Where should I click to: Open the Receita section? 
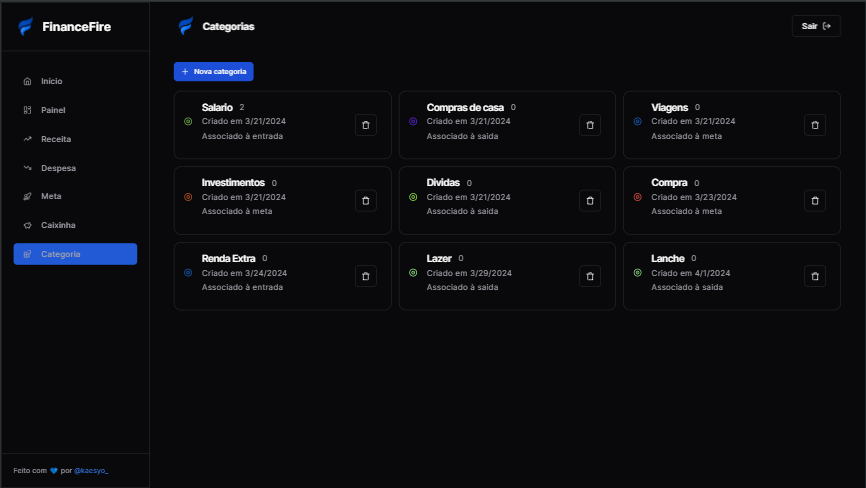click(x=55, y=139)
